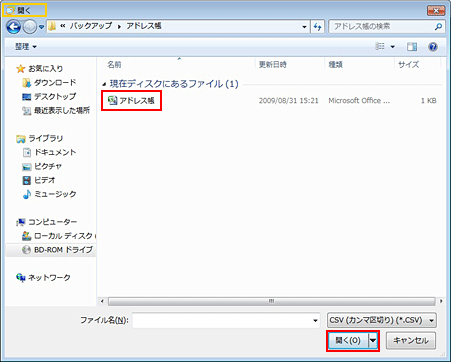Expand the 開く button dropdown arrow
451x362 pixels.
pos(373,341)
